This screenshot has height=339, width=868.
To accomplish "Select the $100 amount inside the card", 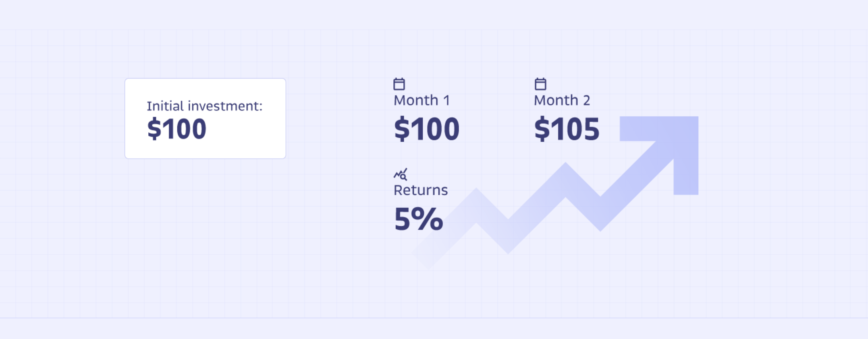I will (x=177, y=129).
